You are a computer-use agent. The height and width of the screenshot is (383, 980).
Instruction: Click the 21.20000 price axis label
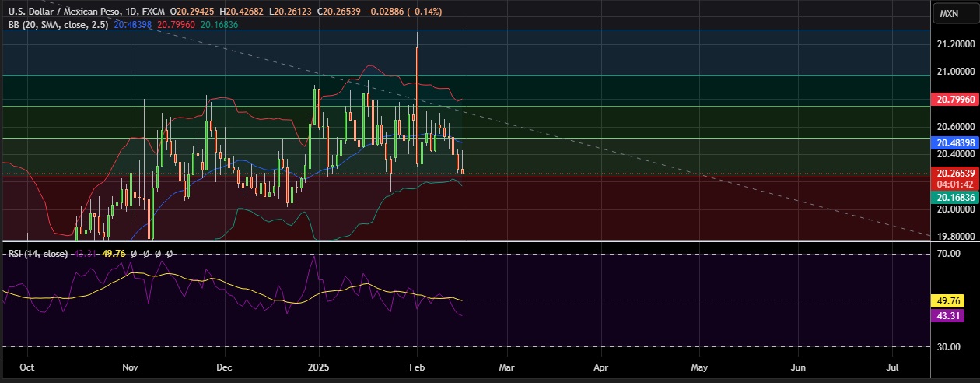[x=956, y=46]
